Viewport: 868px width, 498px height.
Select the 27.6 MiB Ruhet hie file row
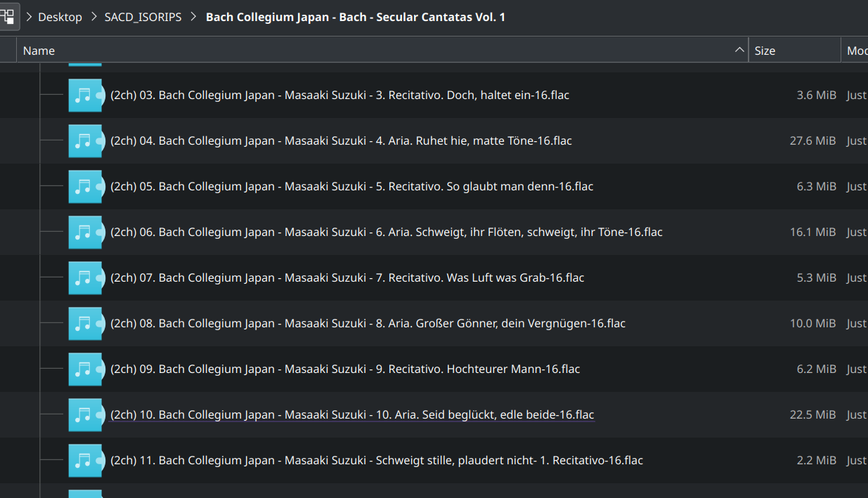pos(341,140)
